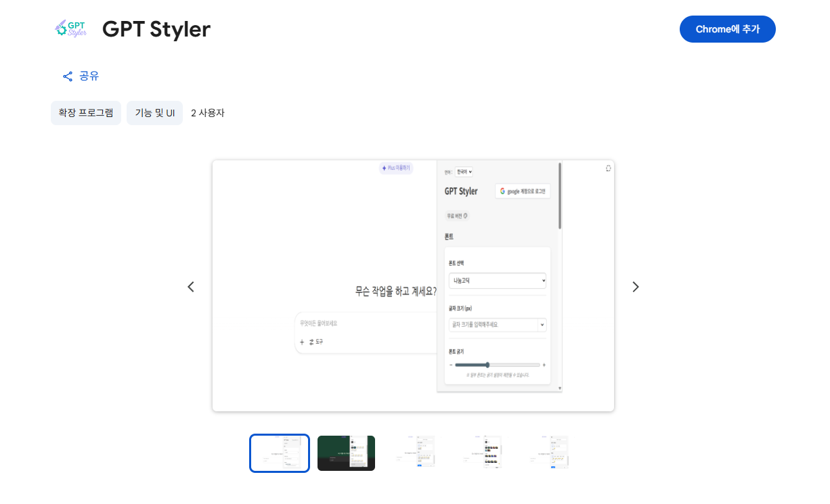This screenshot has height=504, width=830.
Task: Click the 2 사용자 user count text
Action: [208, 113]
